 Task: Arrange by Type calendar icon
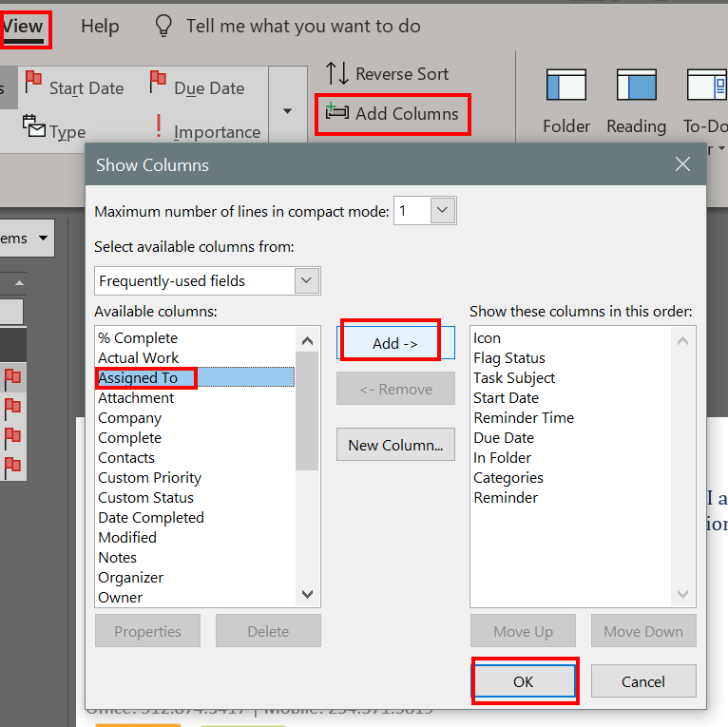[33, 127]
